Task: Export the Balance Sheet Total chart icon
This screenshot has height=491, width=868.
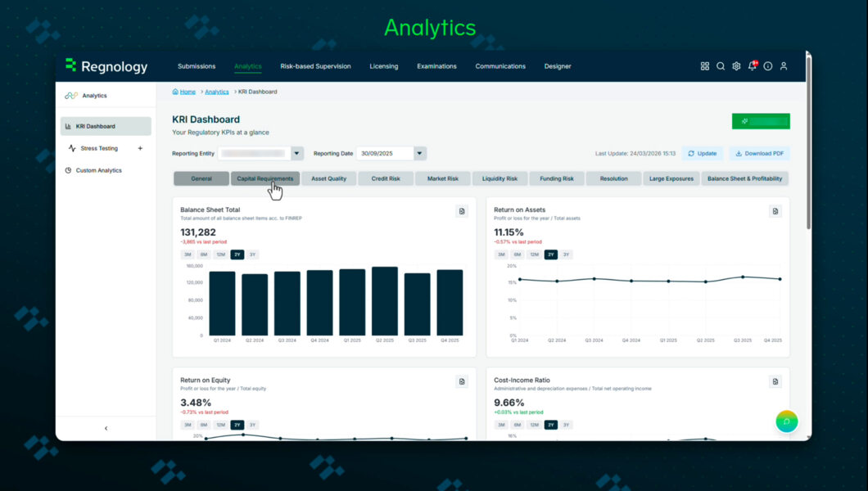Action: [462, 211]
